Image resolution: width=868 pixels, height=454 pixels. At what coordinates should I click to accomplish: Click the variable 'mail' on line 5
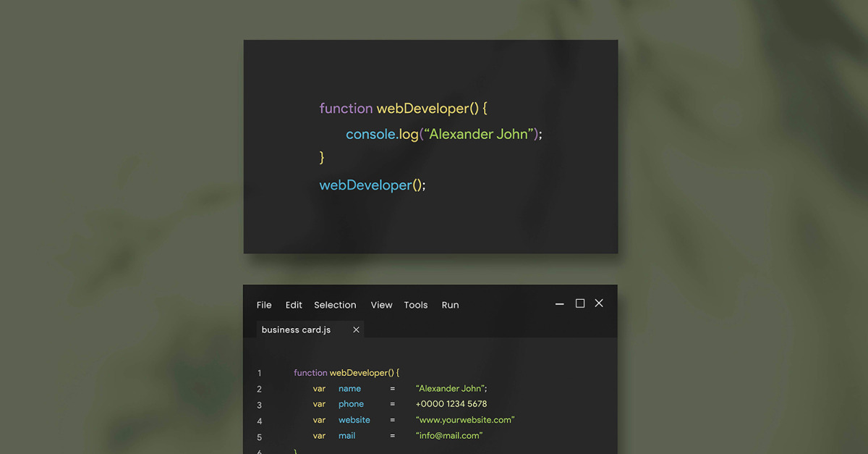[347, 436]
